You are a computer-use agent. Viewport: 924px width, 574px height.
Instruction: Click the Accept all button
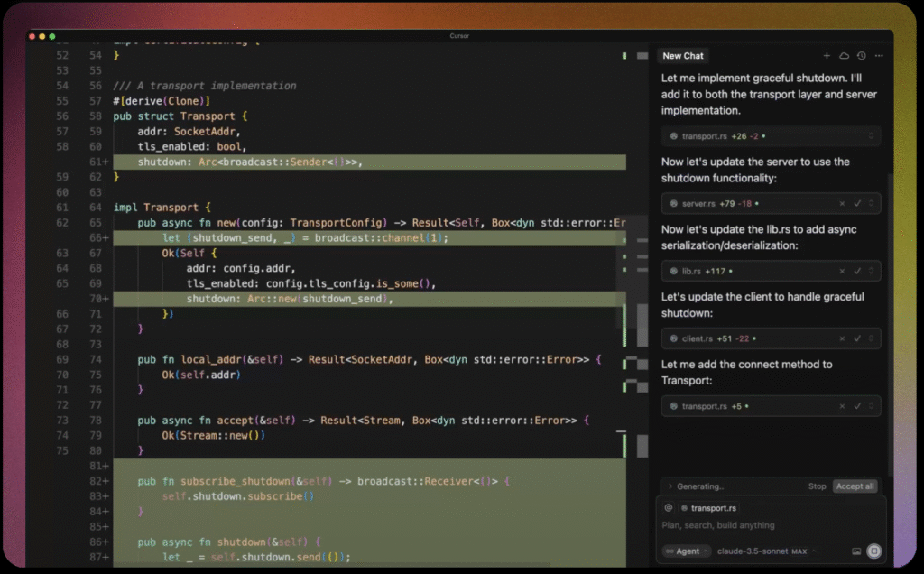(x=855, y=486)
